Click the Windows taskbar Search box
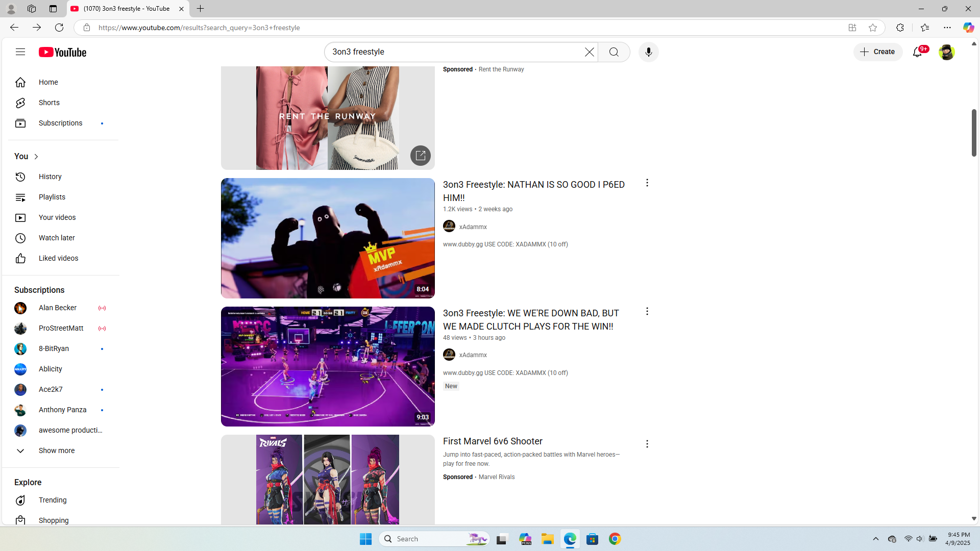The width and height of the screenshot is (980, 551). click(434, 539)
